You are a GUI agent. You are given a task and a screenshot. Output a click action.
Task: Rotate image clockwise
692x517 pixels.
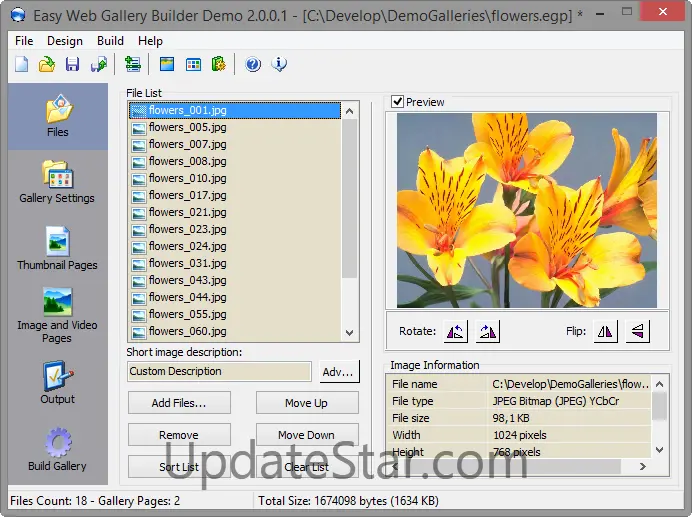488,332
